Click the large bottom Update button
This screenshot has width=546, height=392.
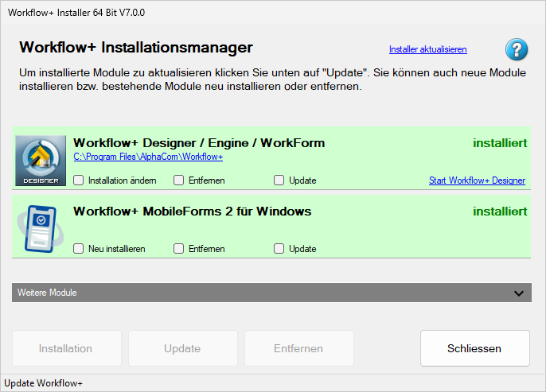183,348
